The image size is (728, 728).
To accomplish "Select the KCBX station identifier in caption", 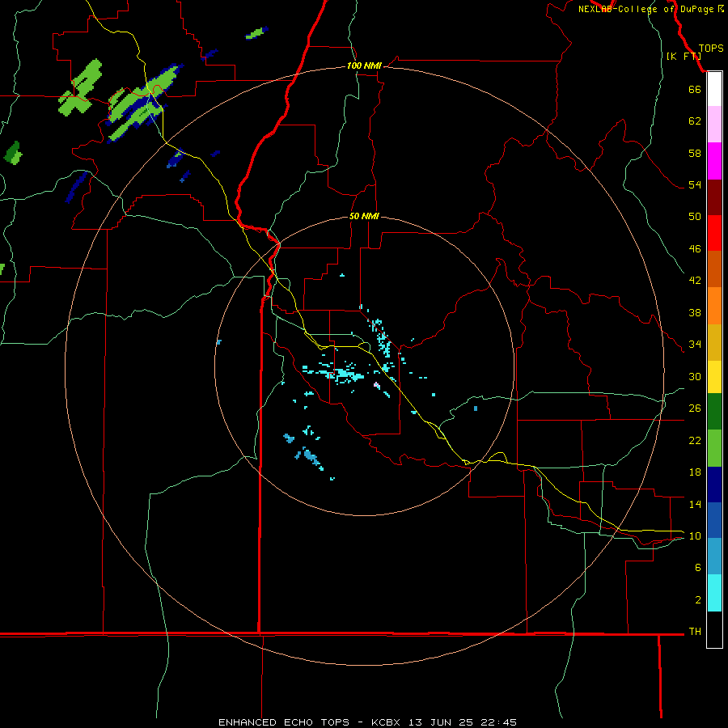I will (385, 722).
